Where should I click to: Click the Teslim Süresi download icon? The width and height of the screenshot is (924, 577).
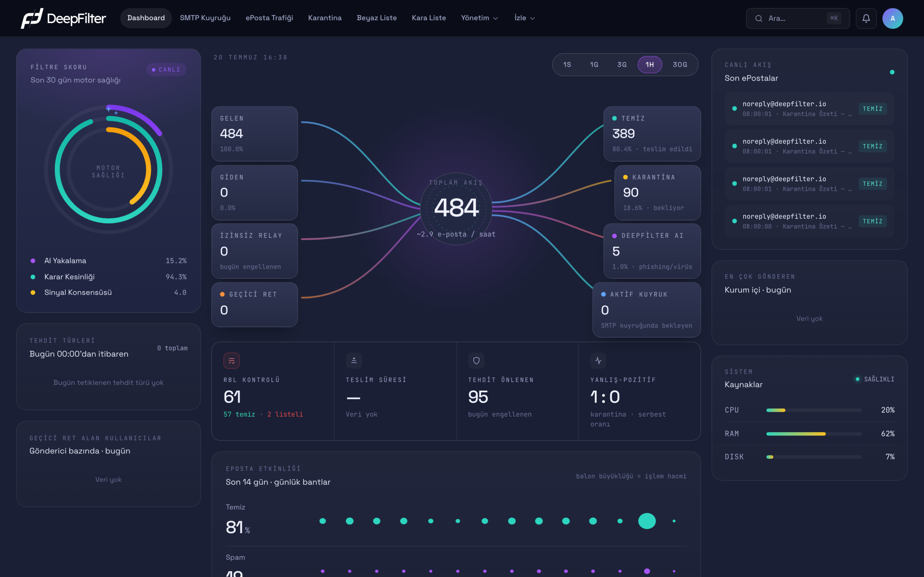click(x=354, y=361)
